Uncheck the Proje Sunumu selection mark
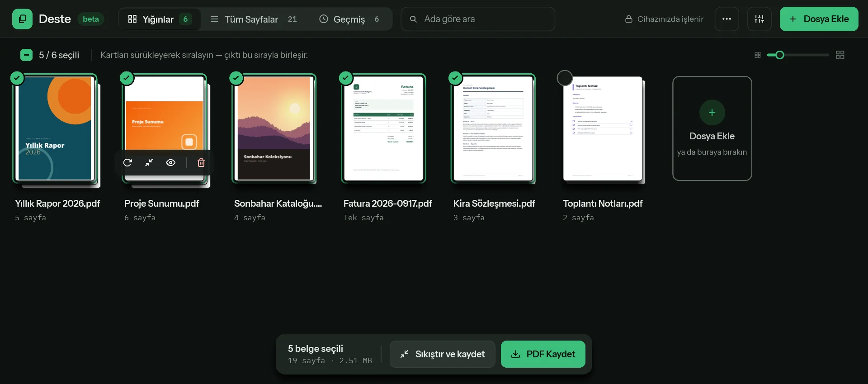Viewport: 868px width, 384px height. (127, 78)
